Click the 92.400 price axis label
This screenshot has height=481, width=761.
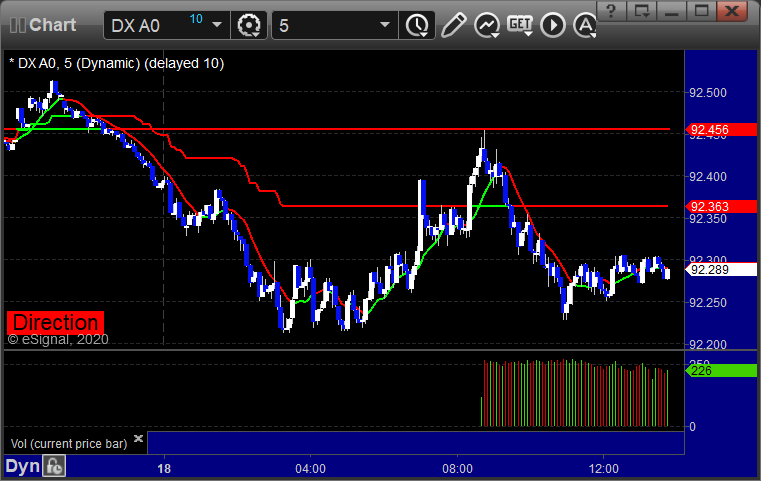tap(708, 177)
